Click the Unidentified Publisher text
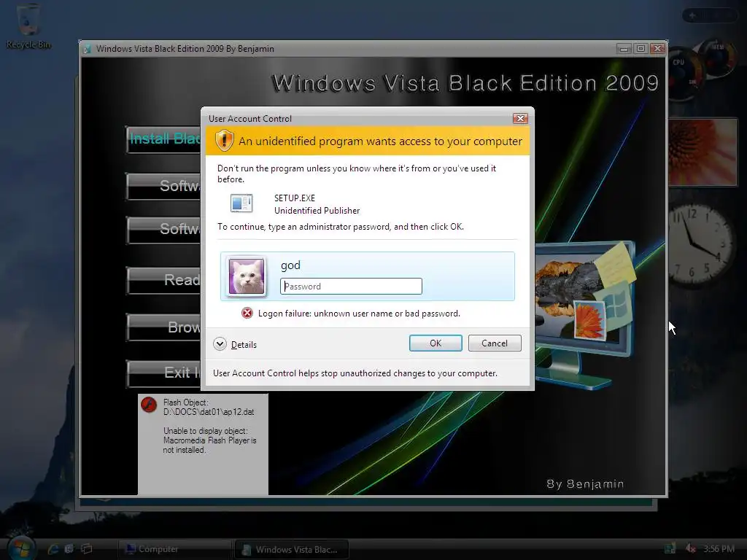747x560 pixels. point(317,211)
